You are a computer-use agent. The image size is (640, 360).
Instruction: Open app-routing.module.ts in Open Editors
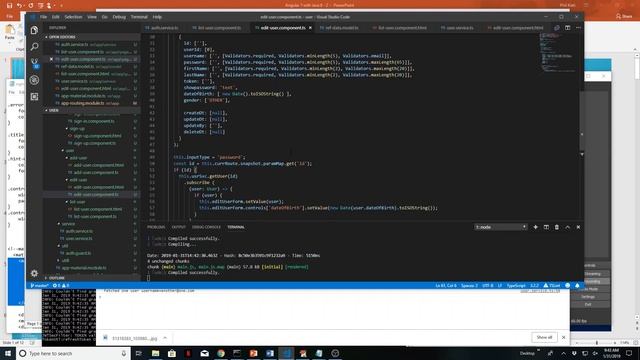83,103
